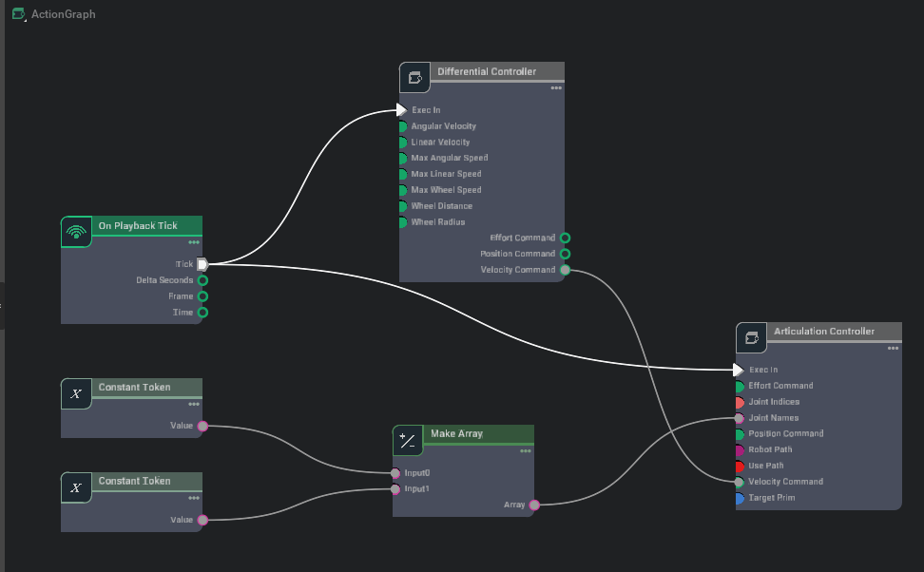Click the Velocity Command output on Differential Controller
This screenshot has height=572, width=924.
tap(566, 270)
